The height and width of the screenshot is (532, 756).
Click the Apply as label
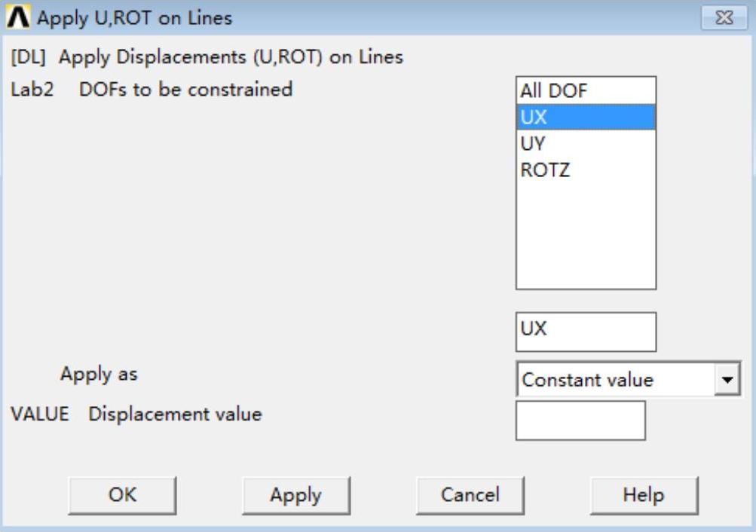click(99, 374)
